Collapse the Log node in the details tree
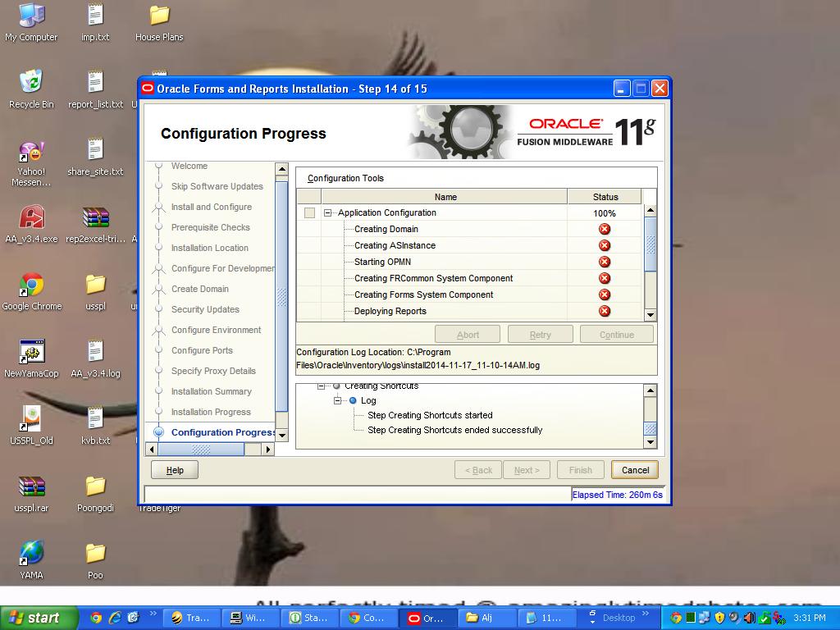 (x=337, y=400)
